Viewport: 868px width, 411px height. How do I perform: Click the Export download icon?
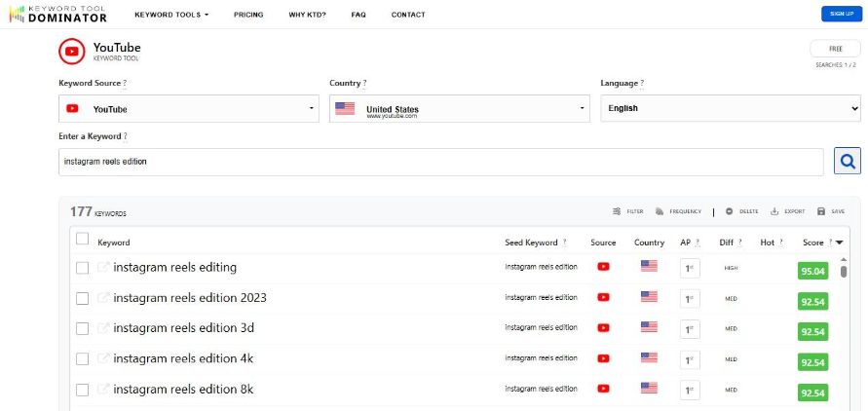pos(774,211)
